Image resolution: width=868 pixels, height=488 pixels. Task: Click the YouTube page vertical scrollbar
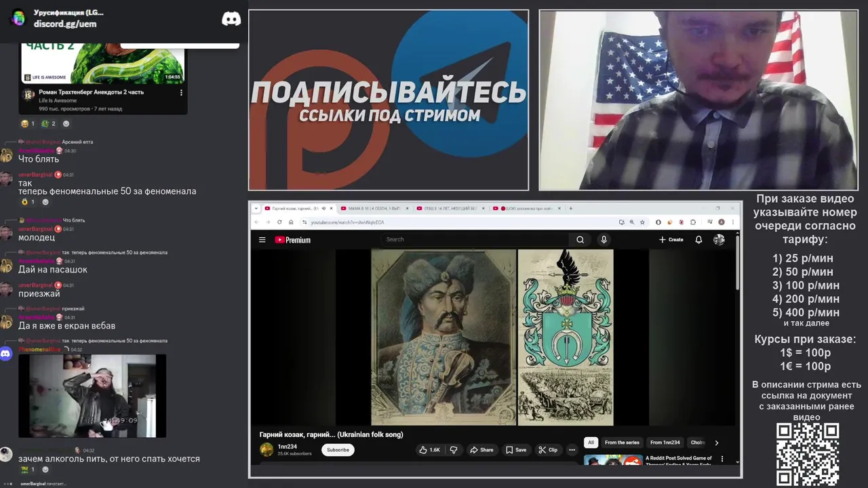737,264
